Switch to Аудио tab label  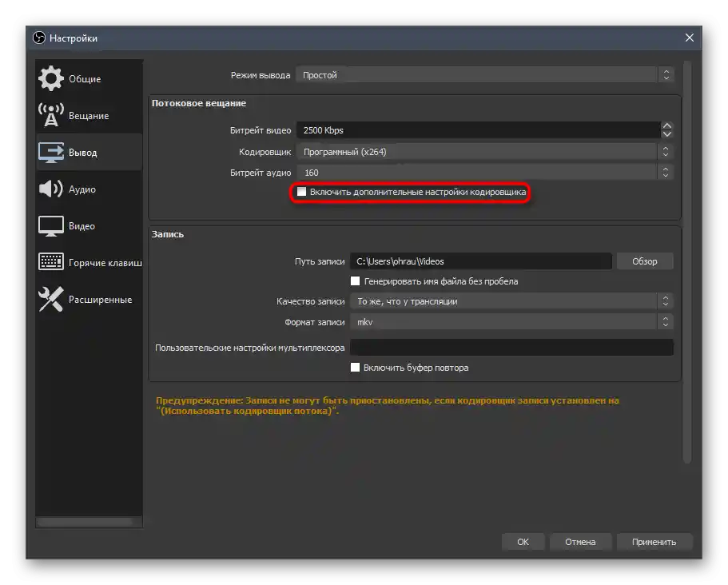coord(82,189)
